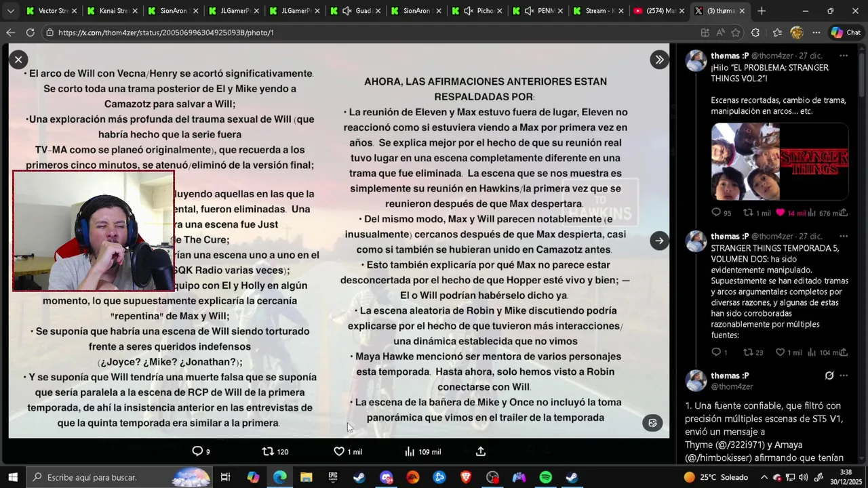Open the volume control in the system tray
The image size is (868, 488).
804,477
